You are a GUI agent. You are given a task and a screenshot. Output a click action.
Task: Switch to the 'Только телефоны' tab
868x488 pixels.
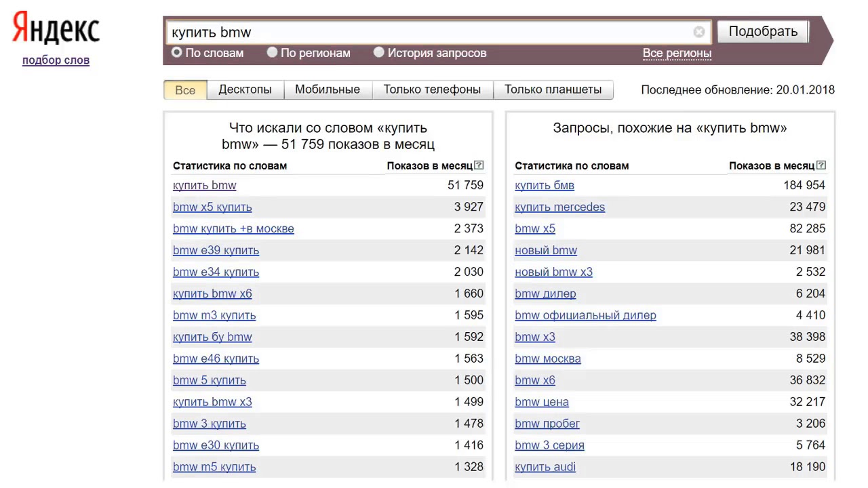pyautogui.click(x=432, y=89)
